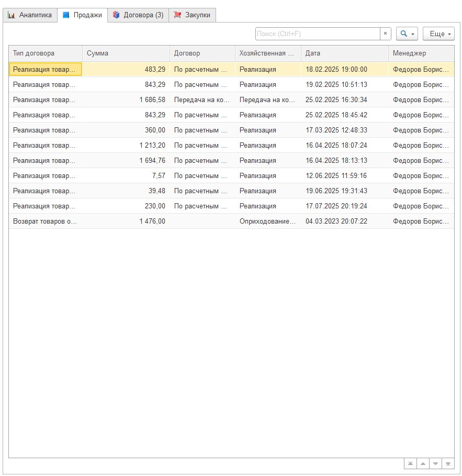This screenshot has height=476, width=462.
Task: Click the scroll up arrow icon
Action: point(423,463)
